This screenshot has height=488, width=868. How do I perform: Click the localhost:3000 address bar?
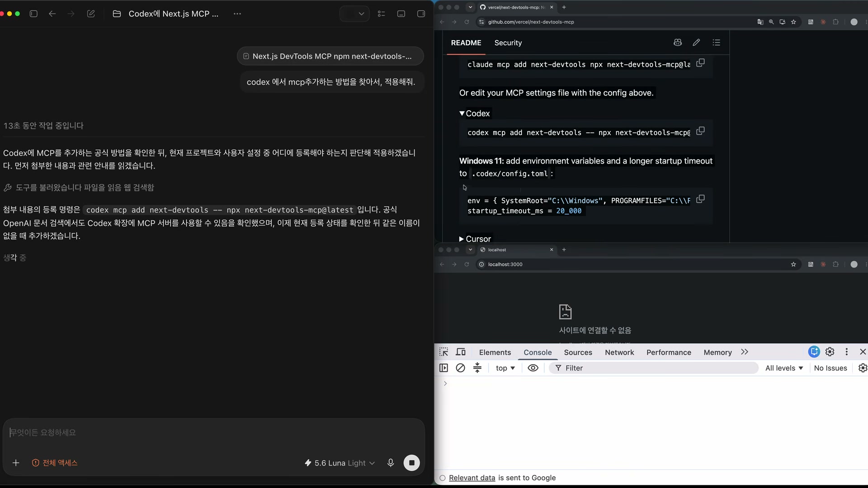pyautogui.click(x=633, y=264)
